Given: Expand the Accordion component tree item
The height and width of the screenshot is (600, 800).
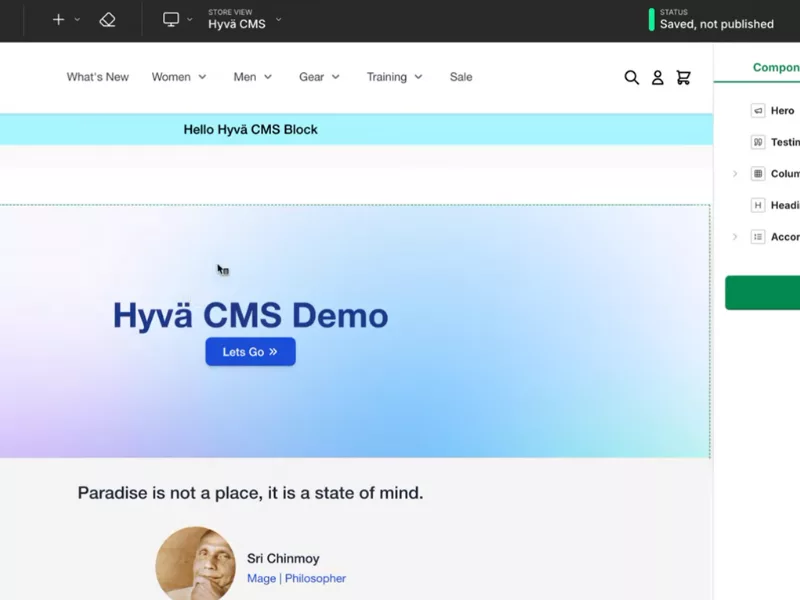Looking at the screenshot, I should pos(734,237).
